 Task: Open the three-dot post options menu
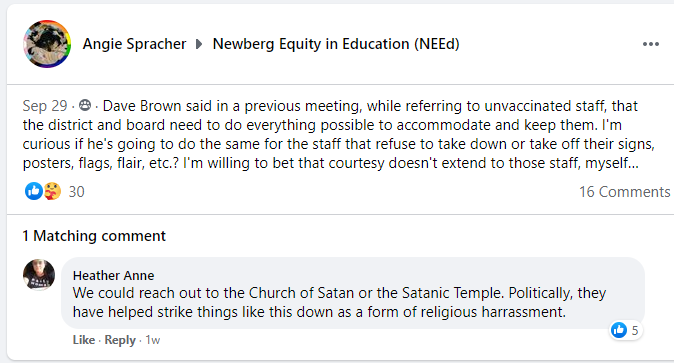tap(651, 44)
